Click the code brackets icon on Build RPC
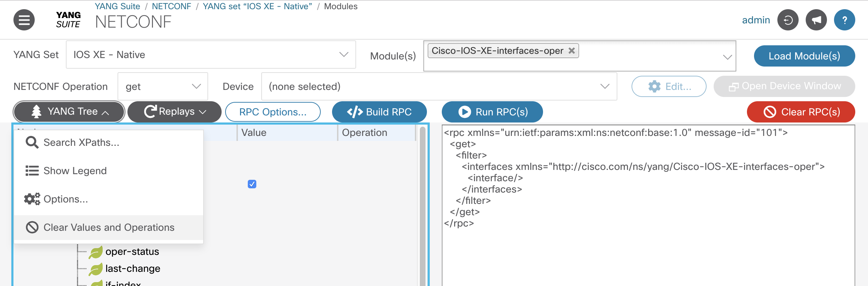Viewport: 868px width, 286px height. coord(355,112)
